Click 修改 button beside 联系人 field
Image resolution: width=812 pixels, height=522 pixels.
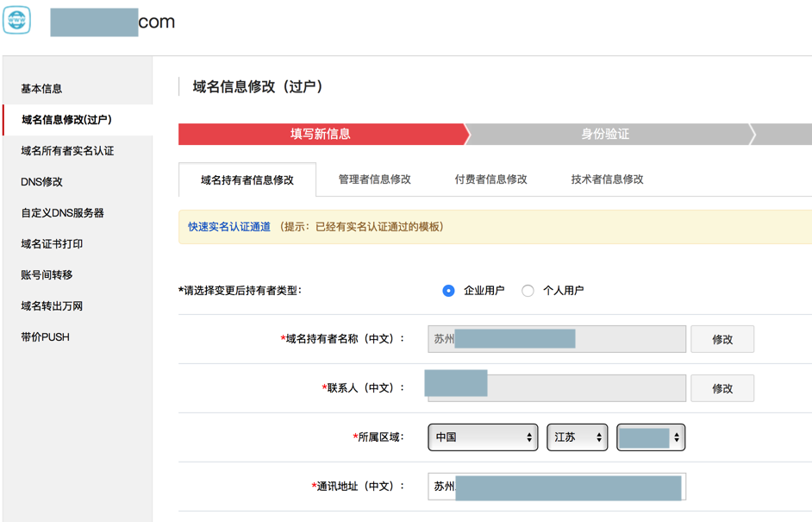721,388
